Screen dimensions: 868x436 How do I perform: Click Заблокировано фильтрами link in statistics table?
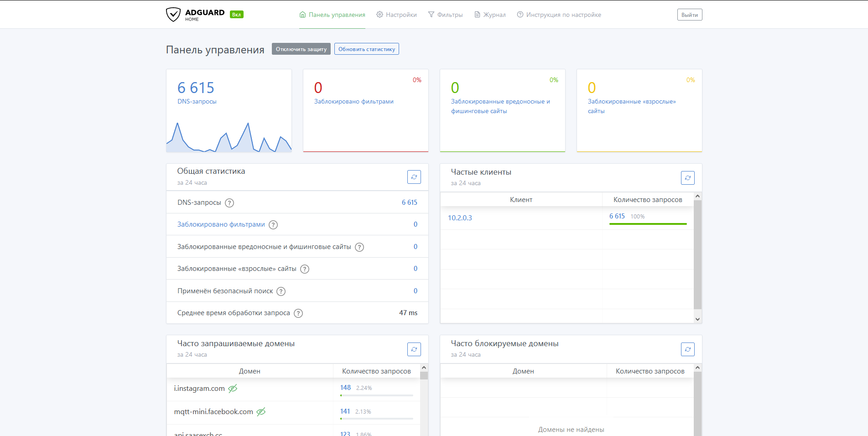pos(221,224)
